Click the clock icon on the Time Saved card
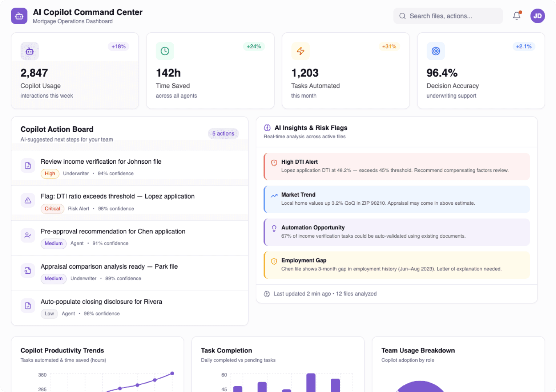This screenshot has width=556, height=392. coord(165,51)
